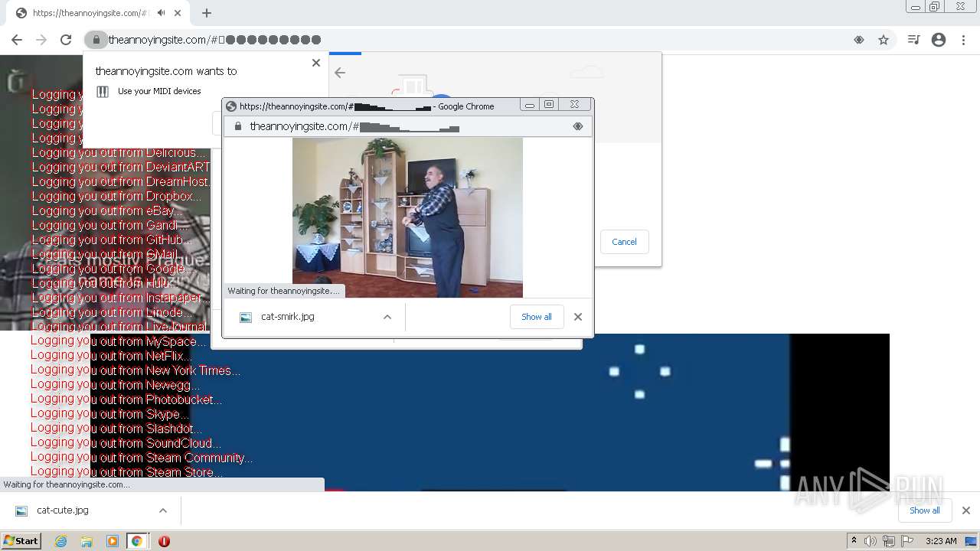Click the network tray icon

889,541
